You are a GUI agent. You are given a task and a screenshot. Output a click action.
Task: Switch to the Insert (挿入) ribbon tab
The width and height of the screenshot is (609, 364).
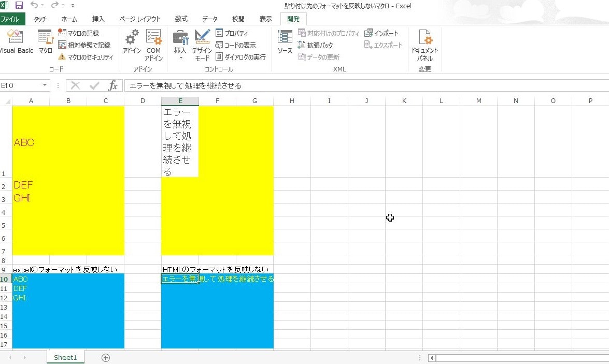coord(98,19)
